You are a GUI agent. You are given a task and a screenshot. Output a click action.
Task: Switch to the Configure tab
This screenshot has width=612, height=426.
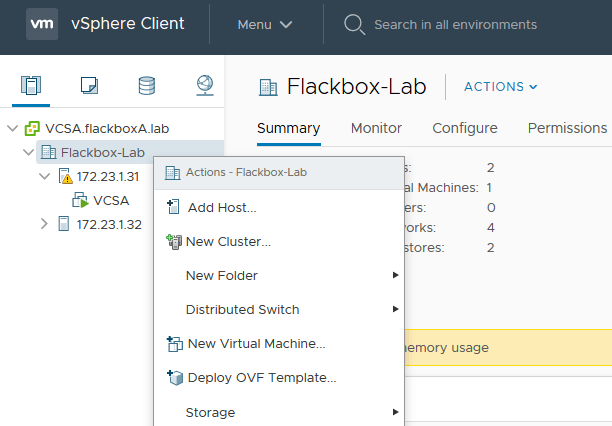464,128
